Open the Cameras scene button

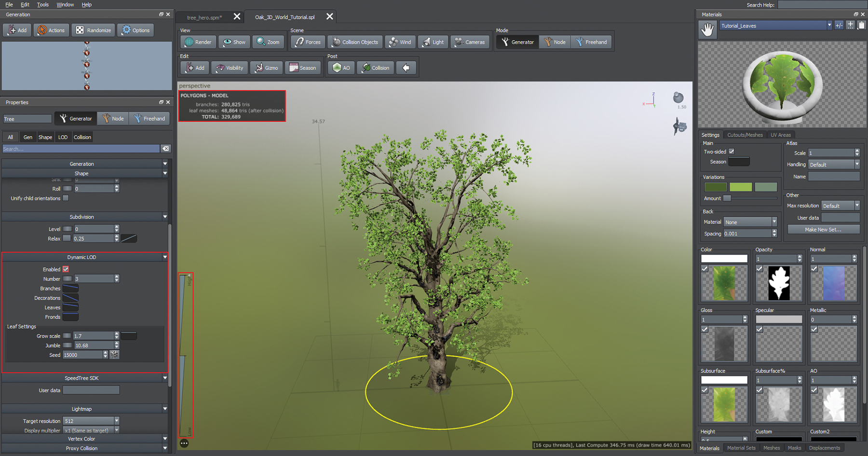[x=470, y=42]
